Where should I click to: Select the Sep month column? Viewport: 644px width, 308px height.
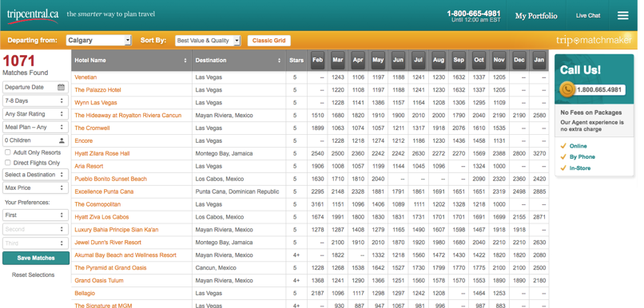tap(459, 60)
